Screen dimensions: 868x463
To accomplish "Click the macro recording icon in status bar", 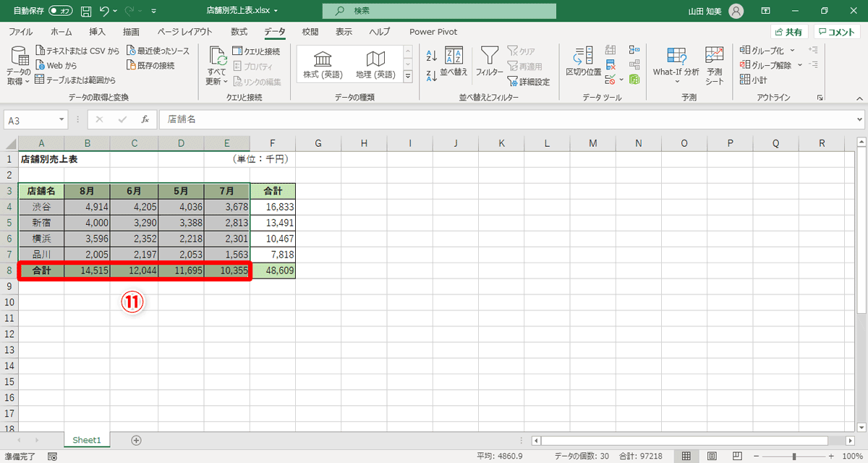I will pyautogui.click(x=52, y=456).
